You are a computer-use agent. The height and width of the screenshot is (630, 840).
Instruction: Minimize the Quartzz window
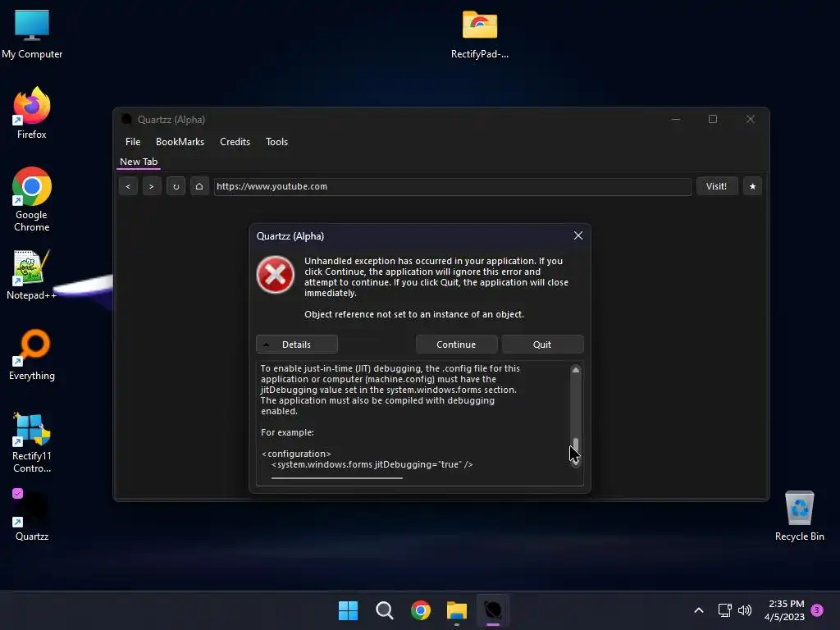[x=676, y=119]
